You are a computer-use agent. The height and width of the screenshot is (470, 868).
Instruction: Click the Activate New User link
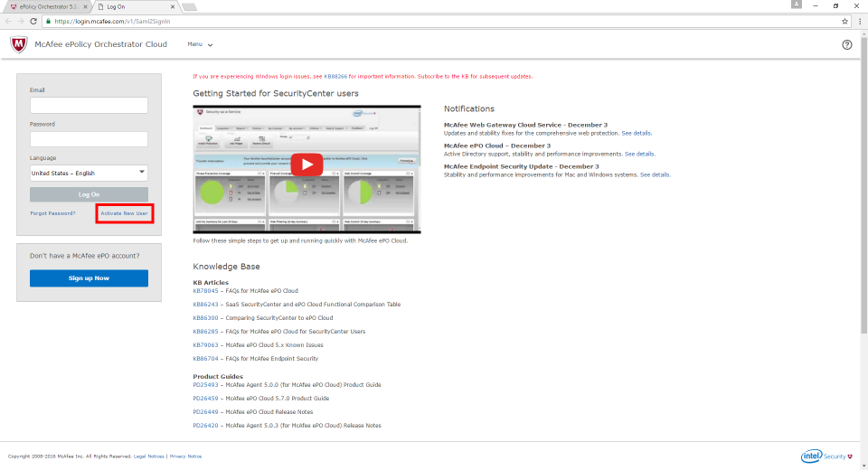(x=124, y=213)
